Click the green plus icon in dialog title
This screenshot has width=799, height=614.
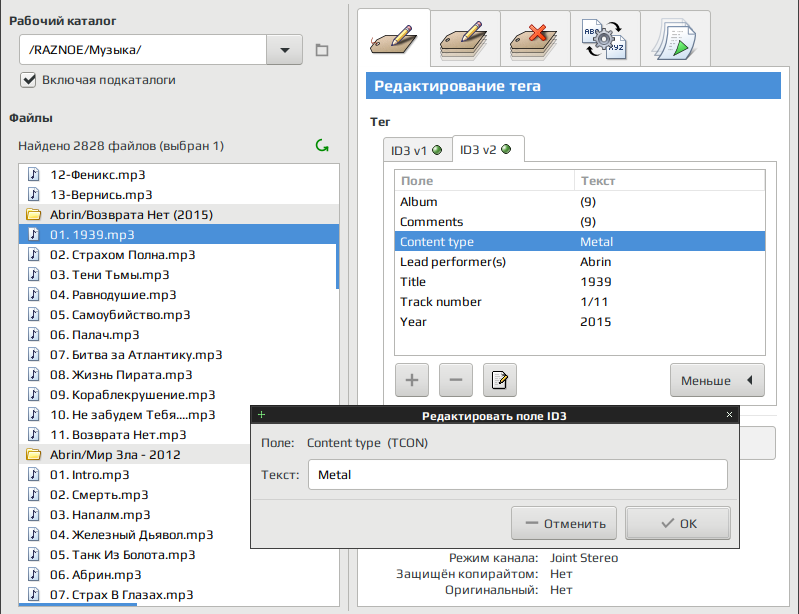click(261, 415)
